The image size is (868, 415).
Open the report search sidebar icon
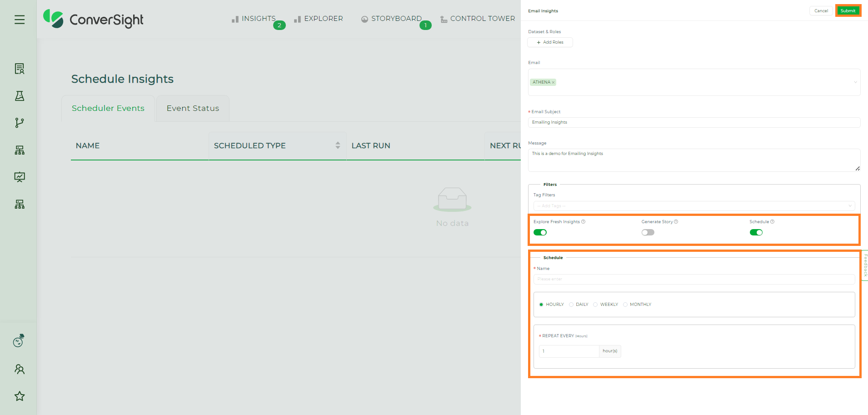click(x=20, y=69)
